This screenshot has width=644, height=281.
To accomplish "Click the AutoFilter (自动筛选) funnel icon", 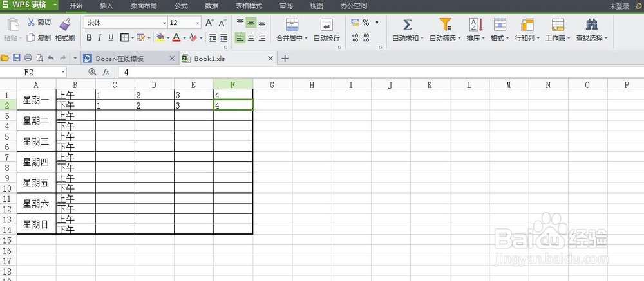I will click(445, 24).
